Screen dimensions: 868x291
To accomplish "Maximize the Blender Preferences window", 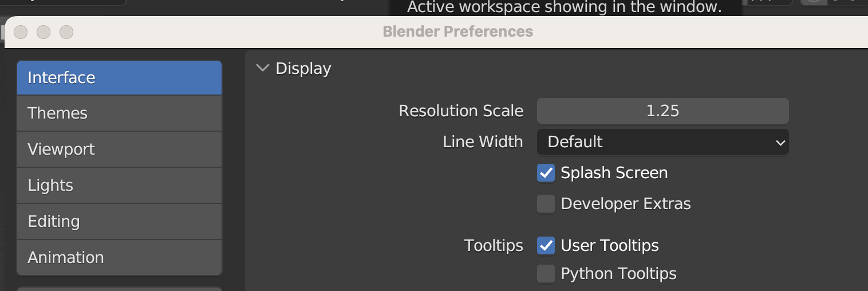I will (66, 32).
